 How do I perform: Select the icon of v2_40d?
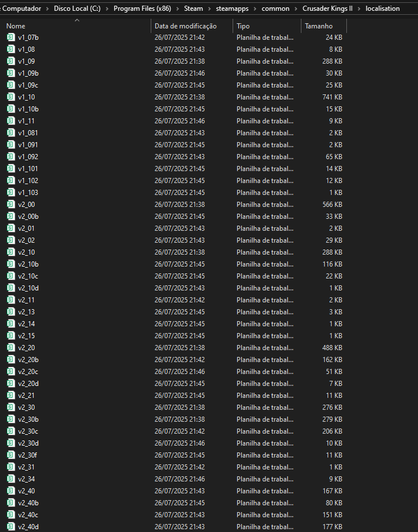tap(11, 526)
